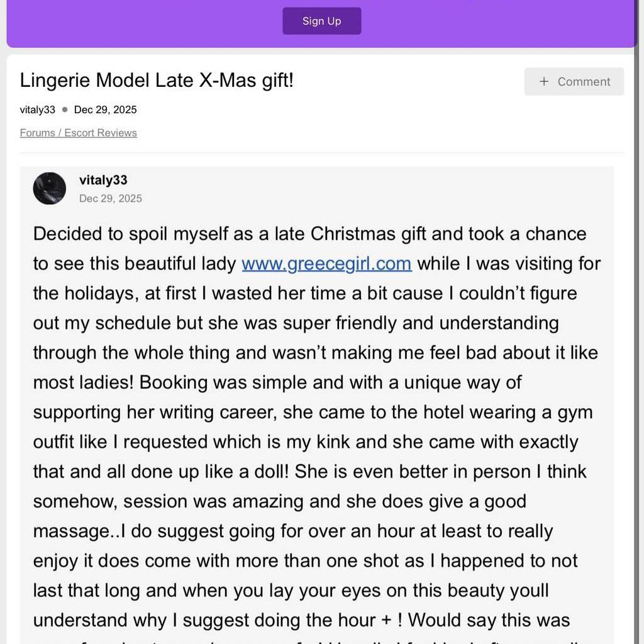Select the vitaly33 author name below the title
This screenshot has height=644, width=644.
click(x=38, y=109)
